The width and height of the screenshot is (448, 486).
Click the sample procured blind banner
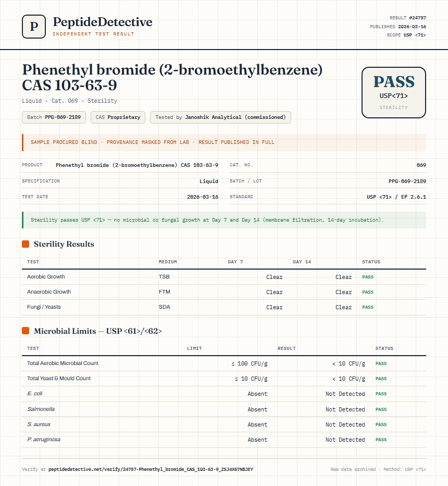click(x=224, y=142)
